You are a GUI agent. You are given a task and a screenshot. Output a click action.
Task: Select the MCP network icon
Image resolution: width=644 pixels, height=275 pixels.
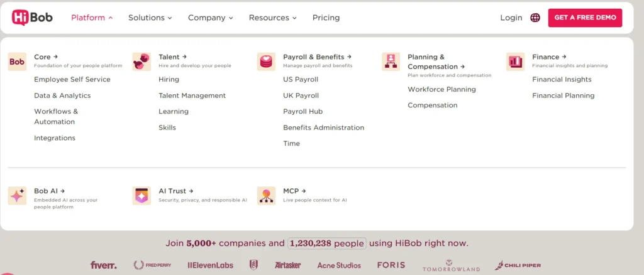tap(266, 196)
